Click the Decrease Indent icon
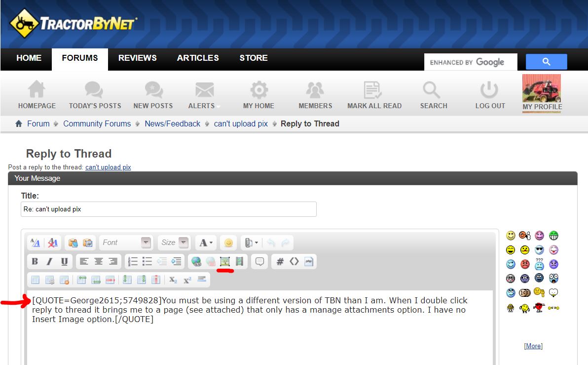Viewport: 588px width, 365px height. [x=162, y=261]
